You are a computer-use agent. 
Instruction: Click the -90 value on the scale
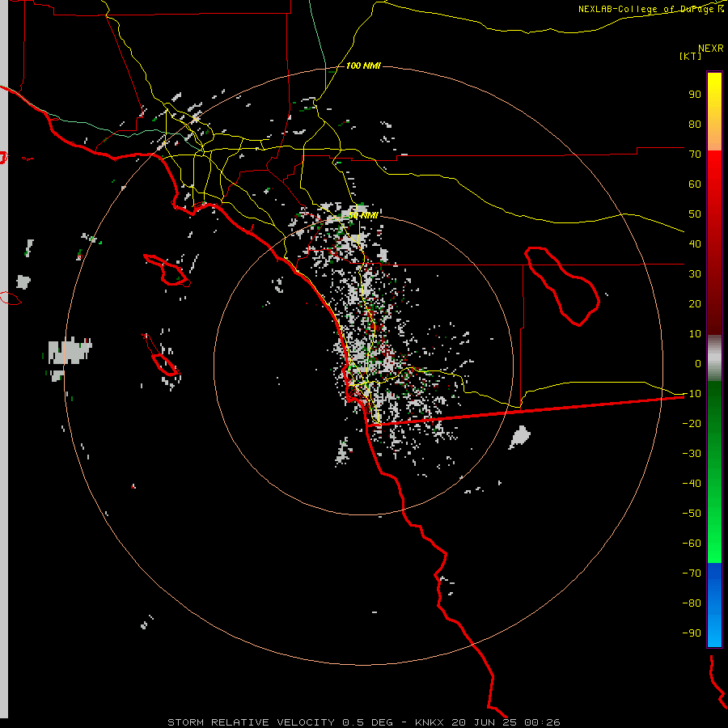[692, 633]
